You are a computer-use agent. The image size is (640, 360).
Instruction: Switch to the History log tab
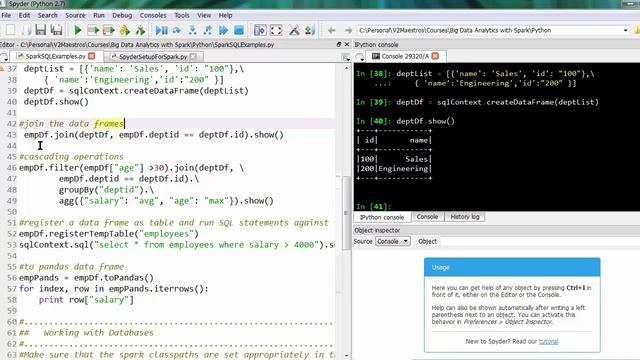pos(465,217)
